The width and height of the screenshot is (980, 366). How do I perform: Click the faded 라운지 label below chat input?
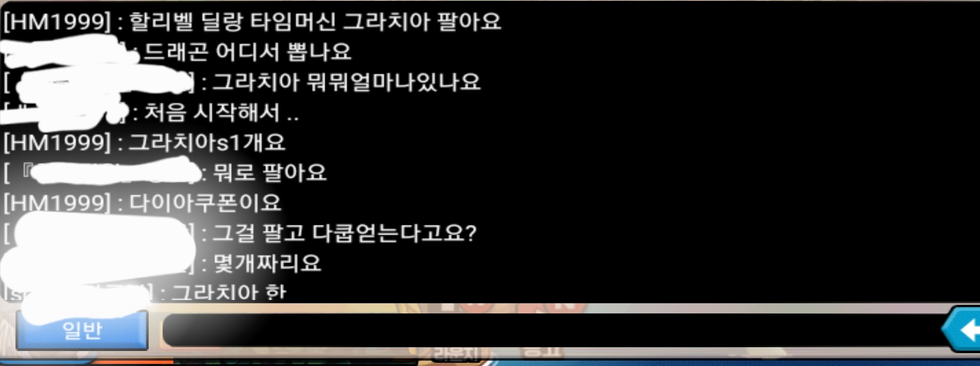point(456,354)
